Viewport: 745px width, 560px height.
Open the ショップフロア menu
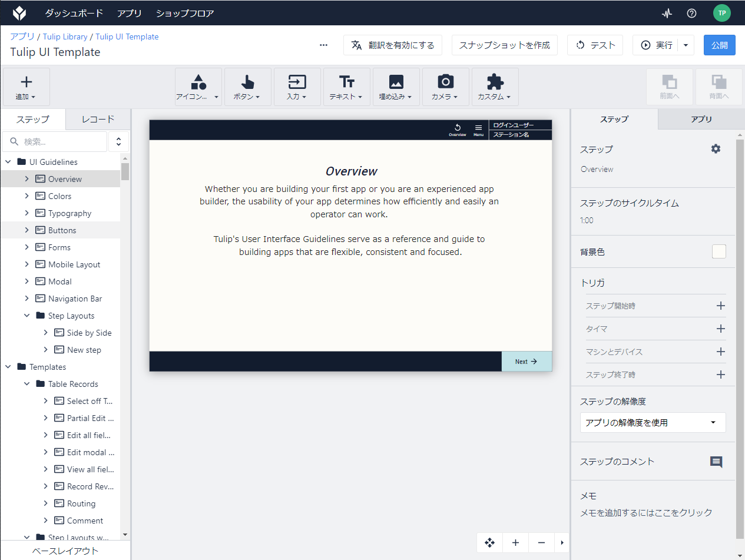pos(185,13)
